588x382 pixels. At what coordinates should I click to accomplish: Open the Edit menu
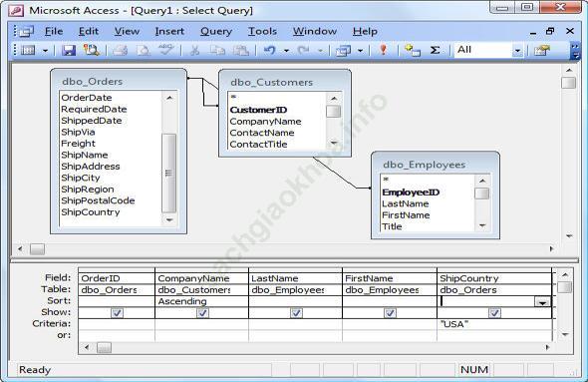click(x=88, y=32)
